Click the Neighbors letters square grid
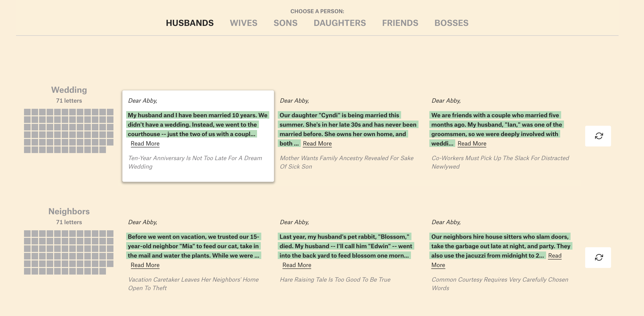644x316 pixels. (x=69, y=252)
